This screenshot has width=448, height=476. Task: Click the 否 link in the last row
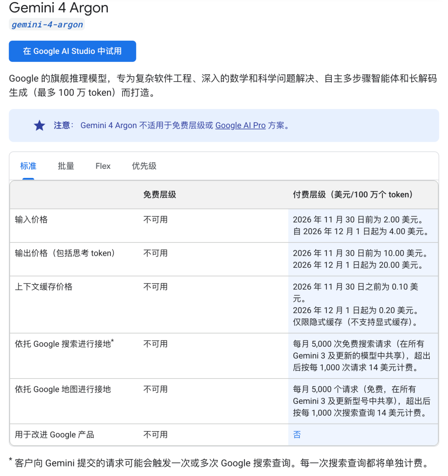[x=297, y=435]
